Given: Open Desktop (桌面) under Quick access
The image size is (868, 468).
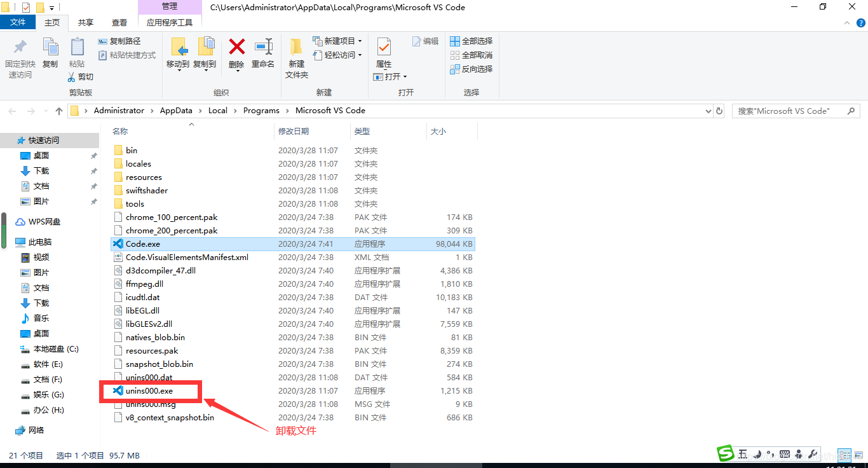Looking at the screenshot, I should [41, 156].
